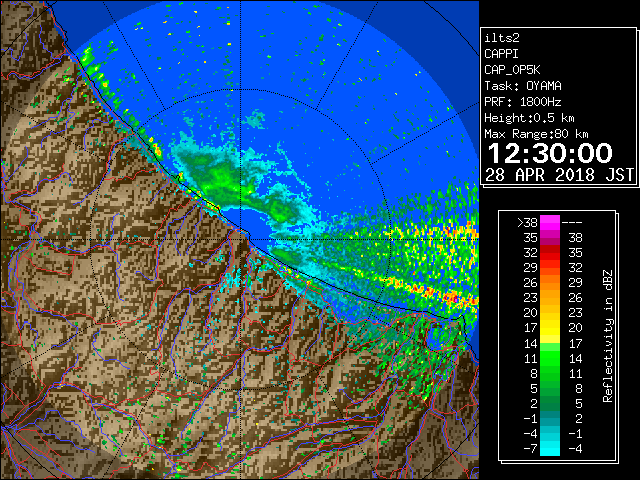
Task: Click the 'Height:0.5 km' line
Action: (529, 118)
